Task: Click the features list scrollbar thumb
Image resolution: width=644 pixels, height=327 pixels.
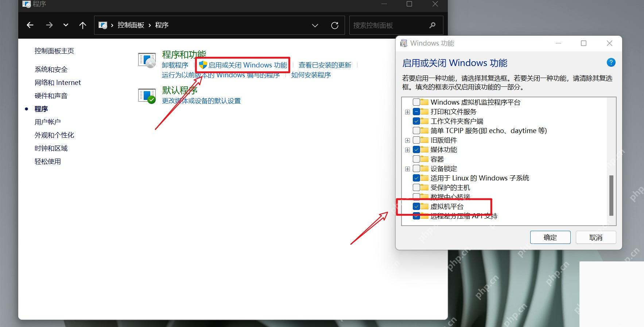Action: coord(611,195)
